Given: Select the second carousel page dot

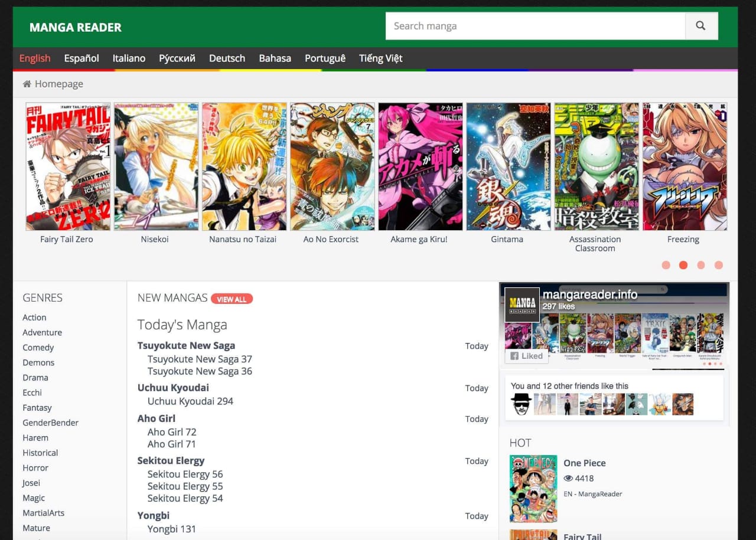Looking at the screenshot, I should 683,265.
